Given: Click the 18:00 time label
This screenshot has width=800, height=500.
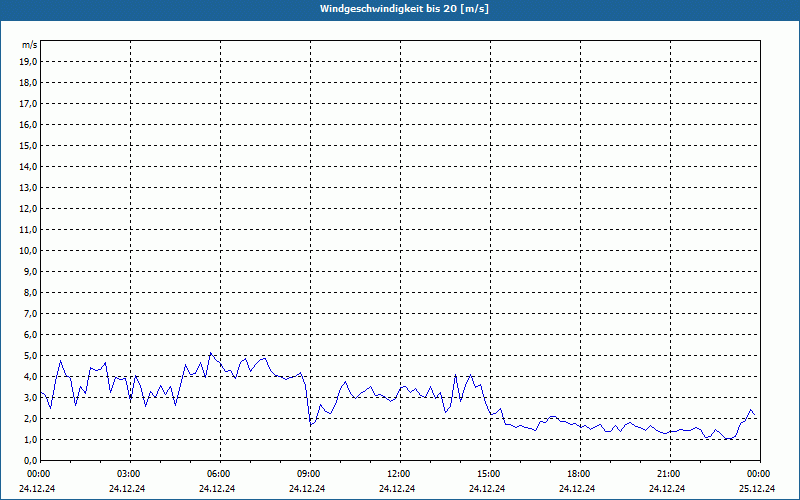Looking at the screenshot, I should 579,474.
